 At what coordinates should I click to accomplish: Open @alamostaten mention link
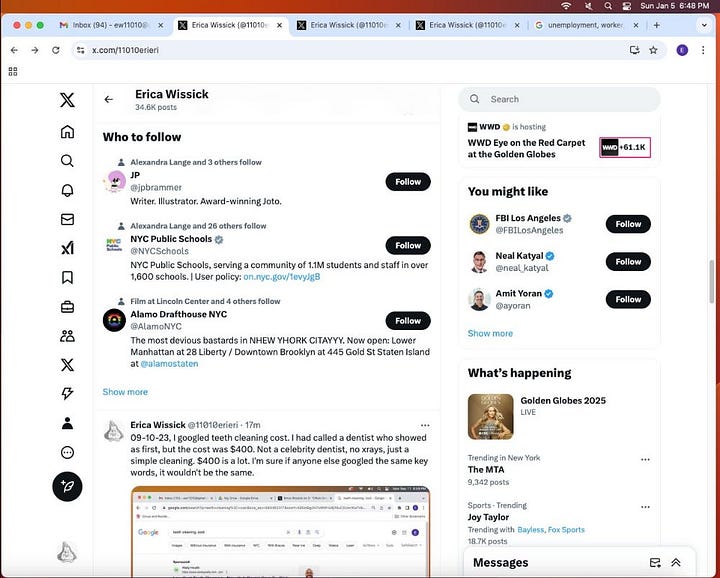pos(169,364)
